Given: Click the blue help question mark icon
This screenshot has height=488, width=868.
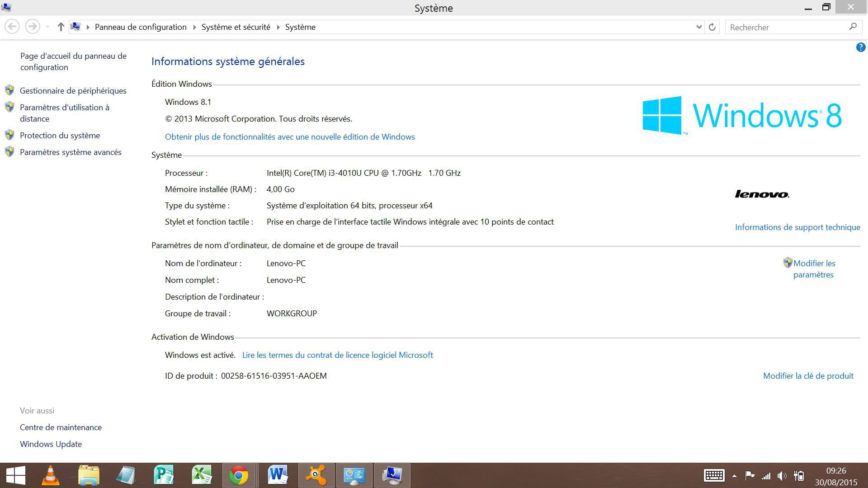Looking at the screenshot, I should pyautogui.click(x=860, y=47).
